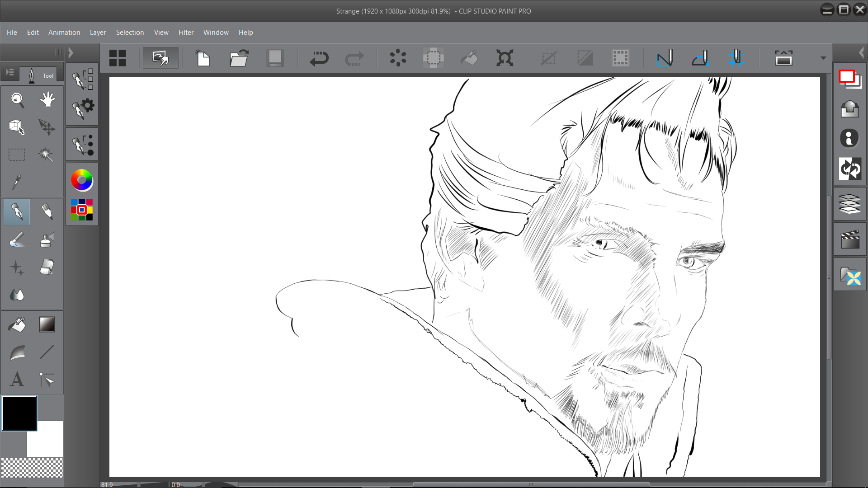Select the black main color swatch
This screenshot has height=488, width=868.
point(19,413)
